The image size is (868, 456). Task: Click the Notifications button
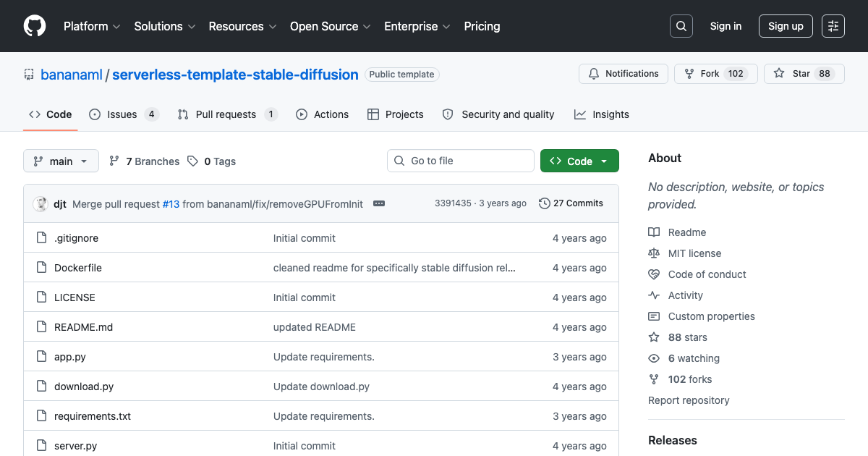(x=623, y=74)
